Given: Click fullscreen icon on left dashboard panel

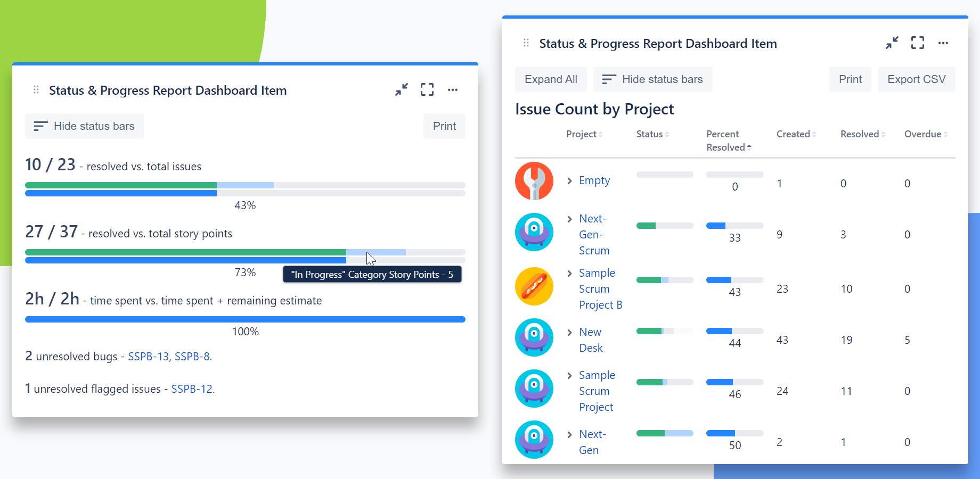Looking at the screenshot, I should [427, 89].
